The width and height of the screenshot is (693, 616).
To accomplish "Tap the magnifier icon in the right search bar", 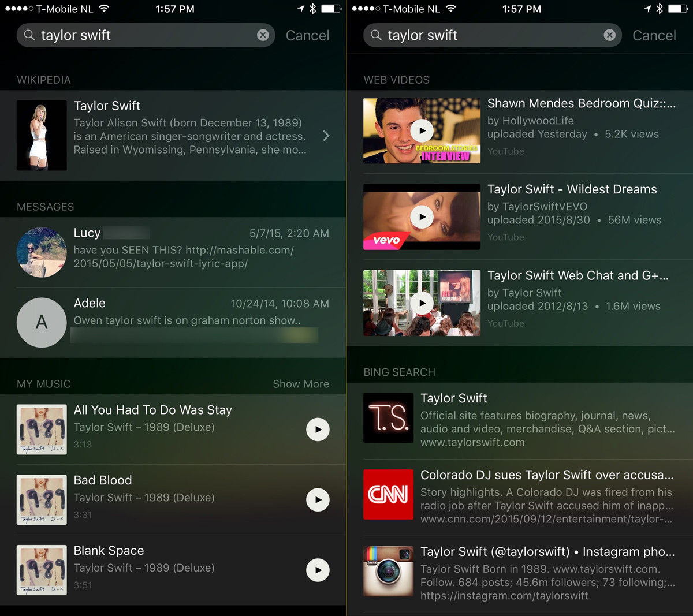I will tap(376, 35).
